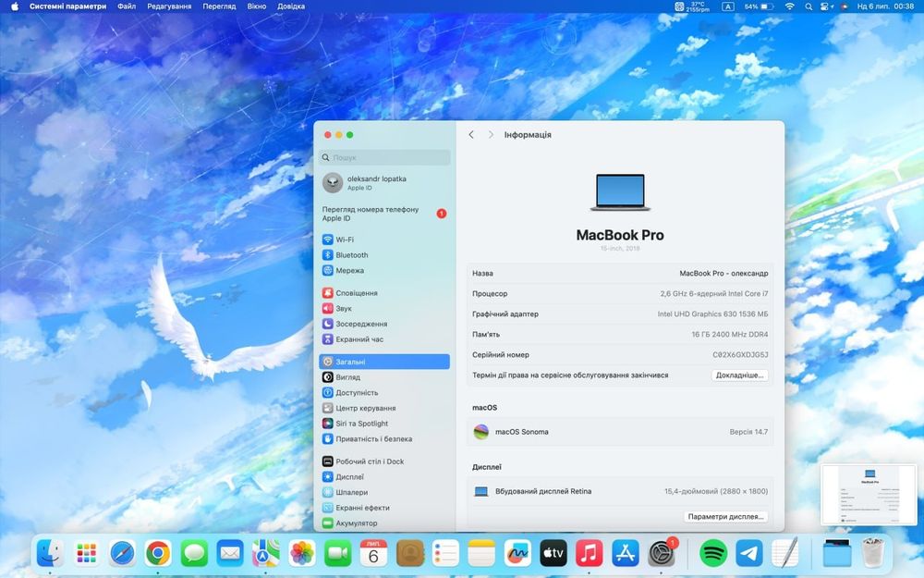Viewport: 924px width, 578px height.
Task: Launch Safari from the Dock
Action: 123,554
